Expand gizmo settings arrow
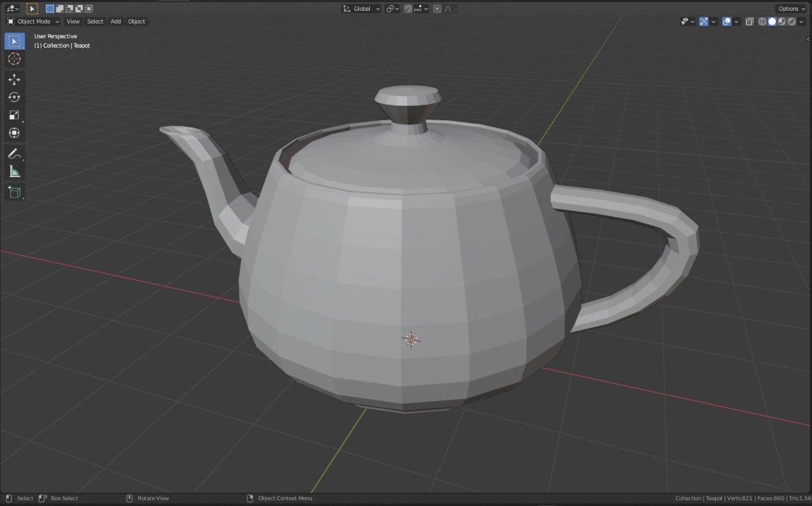Viewport: 812px width, 506px height. click(714, 22)
